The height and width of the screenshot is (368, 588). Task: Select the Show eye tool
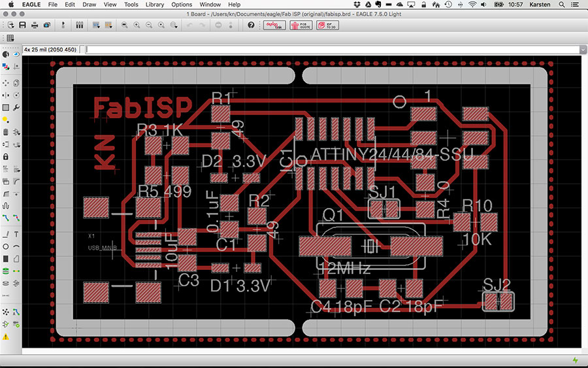tap(16, 54)
